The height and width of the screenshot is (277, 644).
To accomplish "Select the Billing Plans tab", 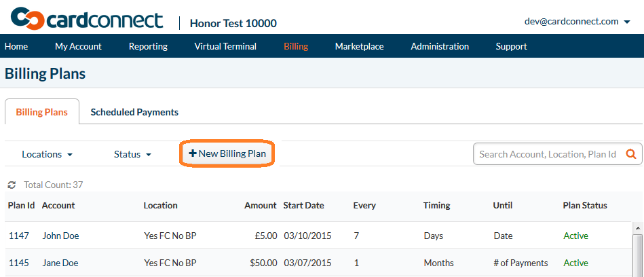I will click(x=42, y=112).
